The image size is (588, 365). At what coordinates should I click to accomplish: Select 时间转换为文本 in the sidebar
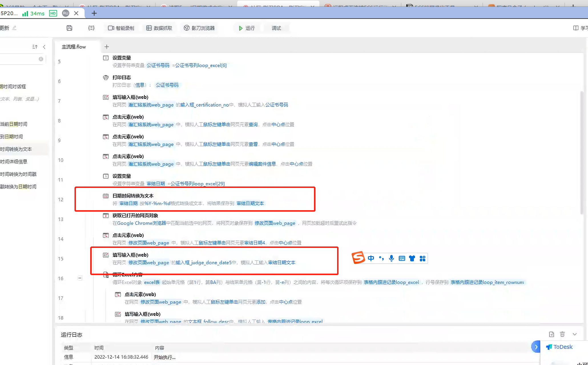16,149
